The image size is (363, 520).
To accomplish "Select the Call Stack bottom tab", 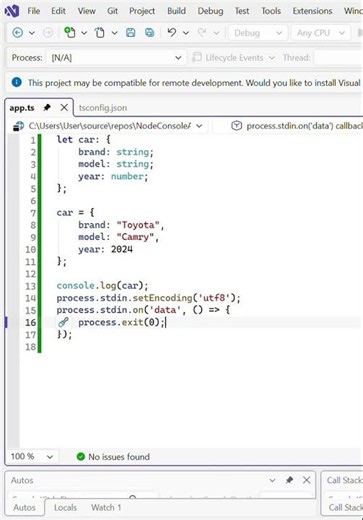I will pyautogui.click(x=345, y=507).
